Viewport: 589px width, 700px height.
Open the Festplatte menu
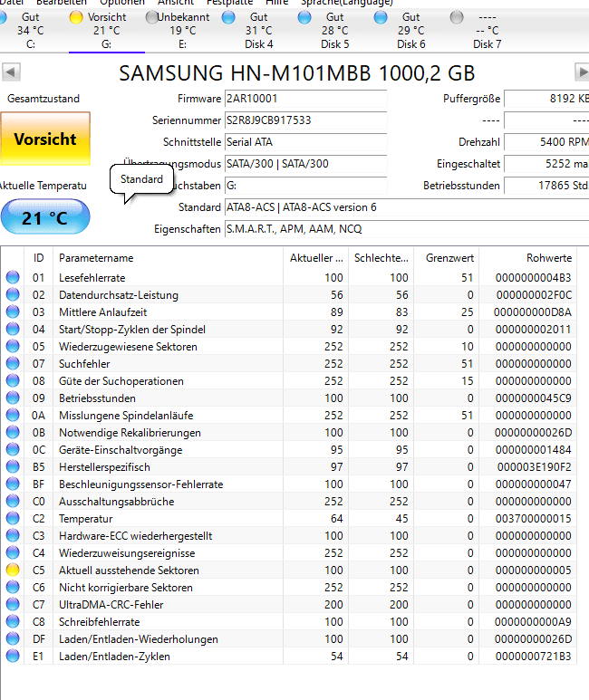(229, 2)
